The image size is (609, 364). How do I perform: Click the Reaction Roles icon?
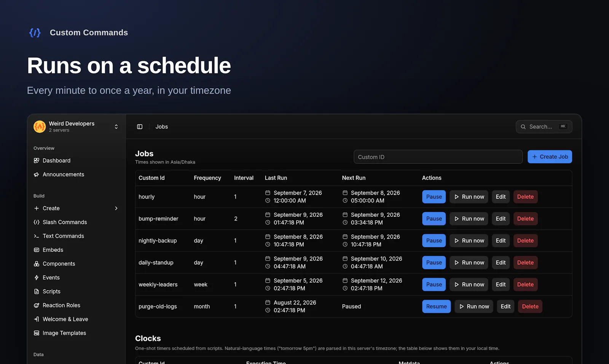[x=37, y=305]
